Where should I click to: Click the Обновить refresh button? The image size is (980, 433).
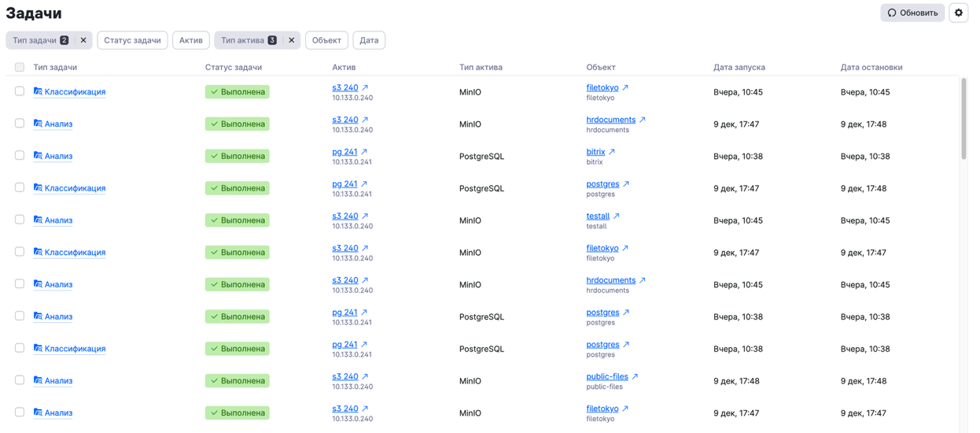(912, 13)
